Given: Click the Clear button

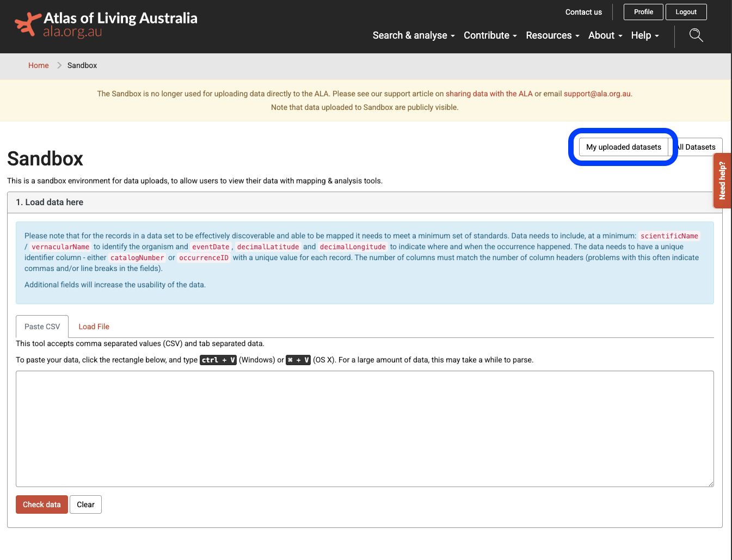Looking at the screenshot, I should click(x=85, y=504).
